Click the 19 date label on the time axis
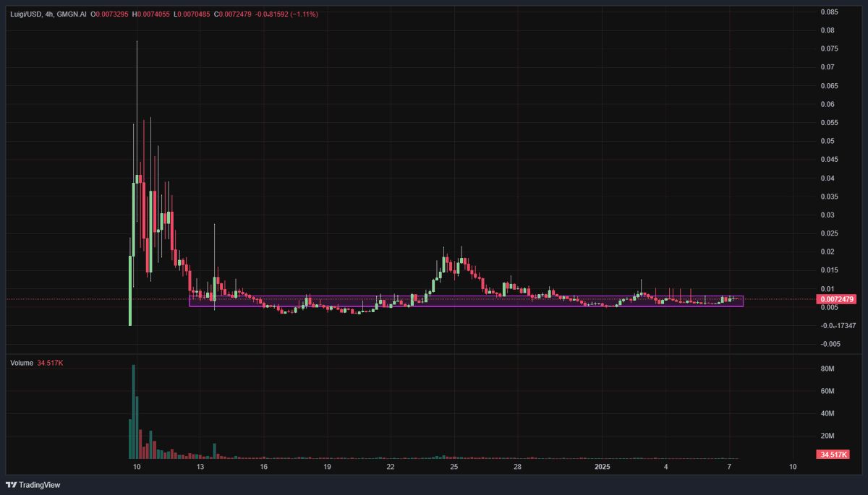 (x=327, y=468)
